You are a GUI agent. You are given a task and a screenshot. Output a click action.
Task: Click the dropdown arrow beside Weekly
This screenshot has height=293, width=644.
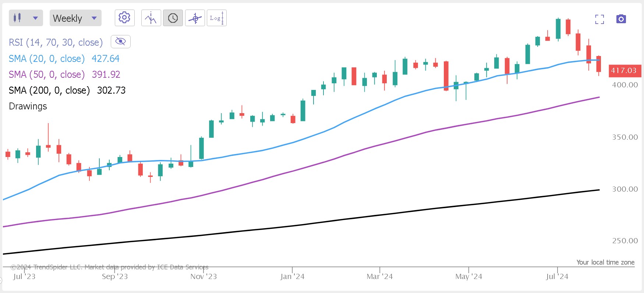click(94, 18)
